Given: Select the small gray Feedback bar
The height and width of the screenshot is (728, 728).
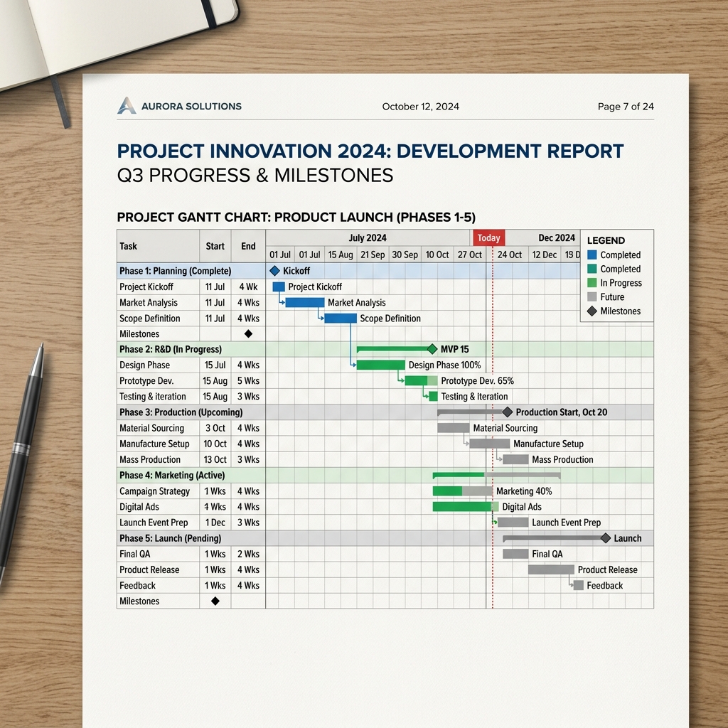Looking at the screenshot, I should pyautogui.click(x=579, y=586).
